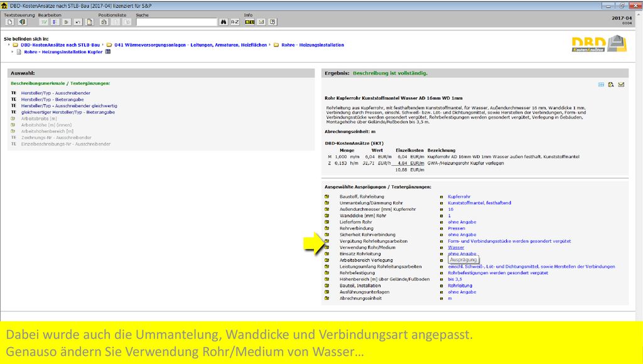
Task: Click the undo arrow icon under Bearbeiten
Action: [x=78, y=22]
